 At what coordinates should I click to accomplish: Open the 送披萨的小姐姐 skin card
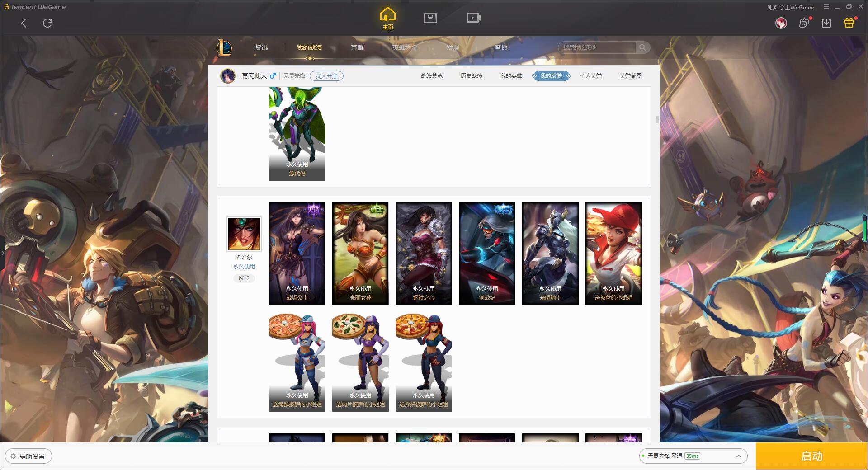(x=613, y=254)
